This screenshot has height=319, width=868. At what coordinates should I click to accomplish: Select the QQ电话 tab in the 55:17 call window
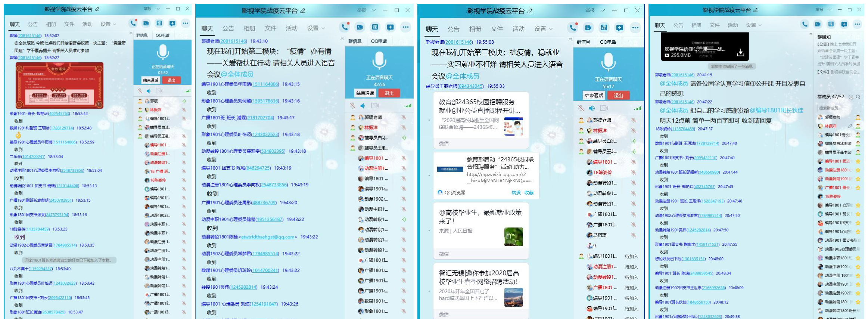click(x=608, y=42)
